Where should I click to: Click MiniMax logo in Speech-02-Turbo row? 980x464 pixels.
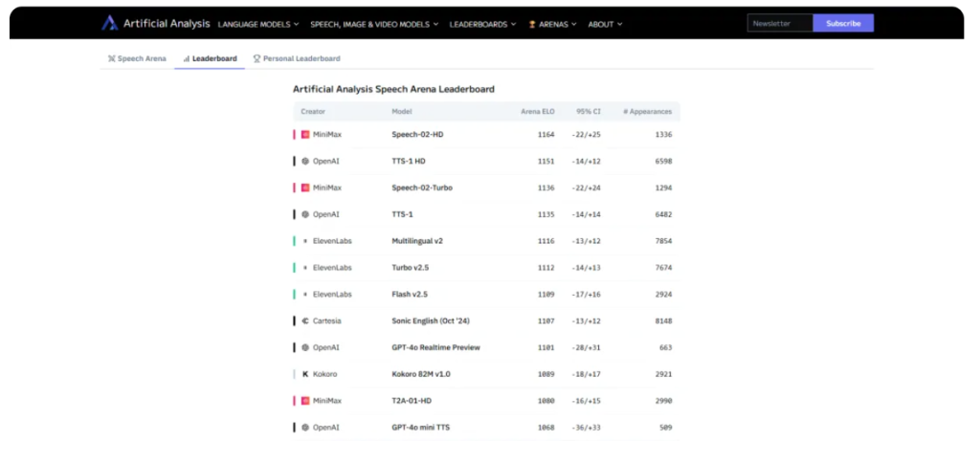pos(305,188)
